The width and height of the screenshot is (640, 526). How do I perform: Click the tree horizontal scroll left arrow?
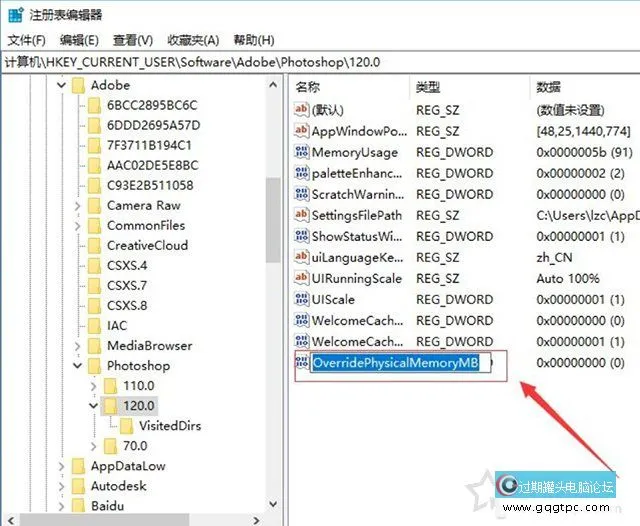[x=11, y=521]
